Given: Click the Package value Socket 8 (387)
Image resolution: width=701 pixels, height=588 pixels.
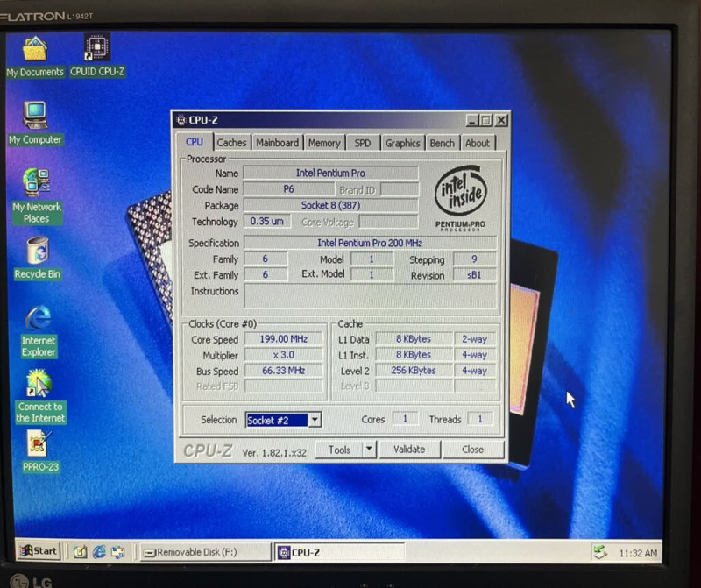Looking at the screenshot, I should (x=330, y=205).
